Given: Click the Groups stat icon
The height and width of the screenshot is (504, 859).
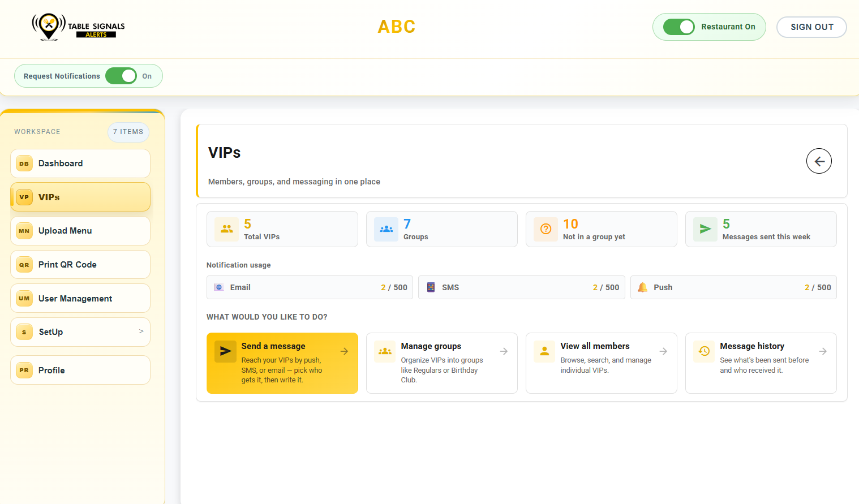Looking at the screenshot, I should tap(386, 229).
